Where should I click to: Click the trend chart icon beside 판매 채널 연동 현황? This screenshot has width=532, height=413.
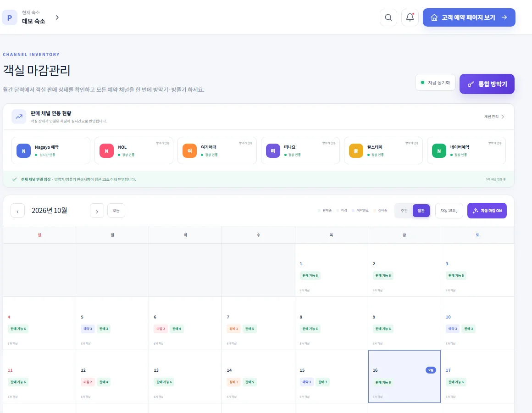pyautogui.click(x=19, y=117)
